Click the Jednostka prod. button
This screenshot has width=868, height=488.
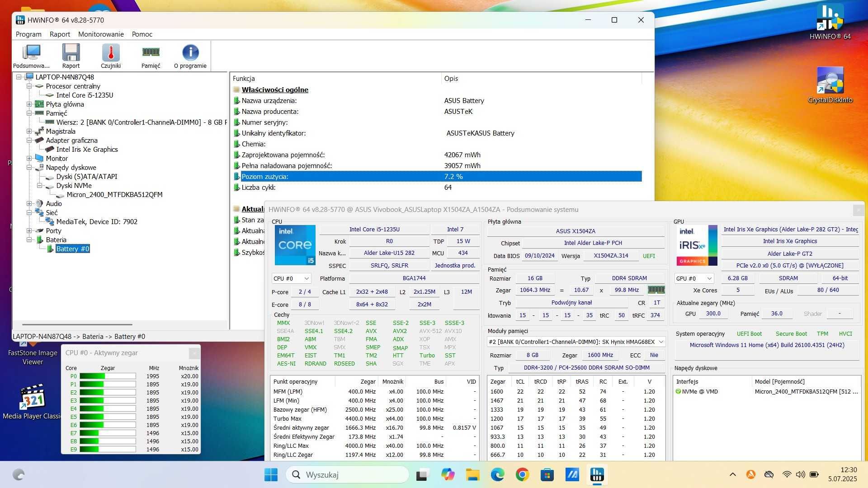[455, 265]
